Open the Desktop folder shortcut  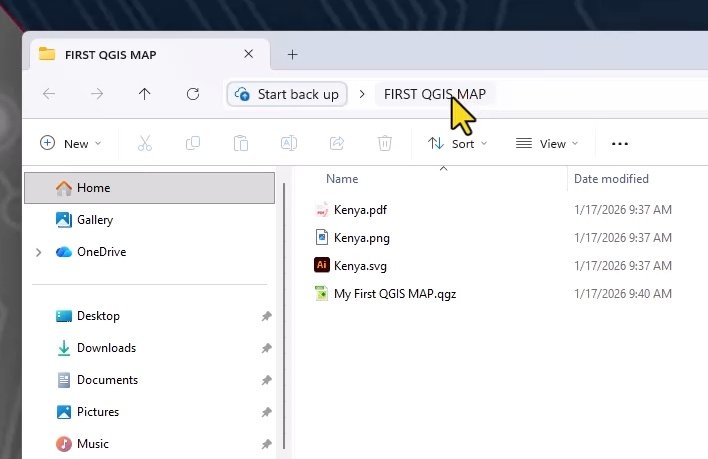tap(149, 316)
